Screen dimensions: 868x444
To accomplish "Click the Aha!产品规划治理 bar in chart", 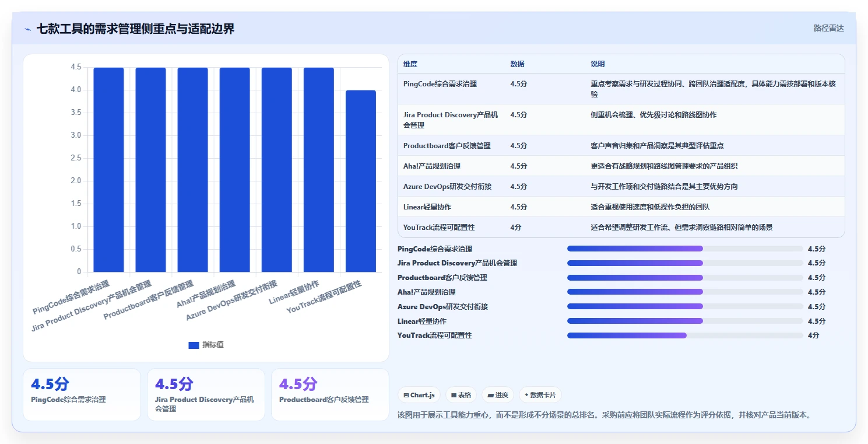I will point(235,170).
